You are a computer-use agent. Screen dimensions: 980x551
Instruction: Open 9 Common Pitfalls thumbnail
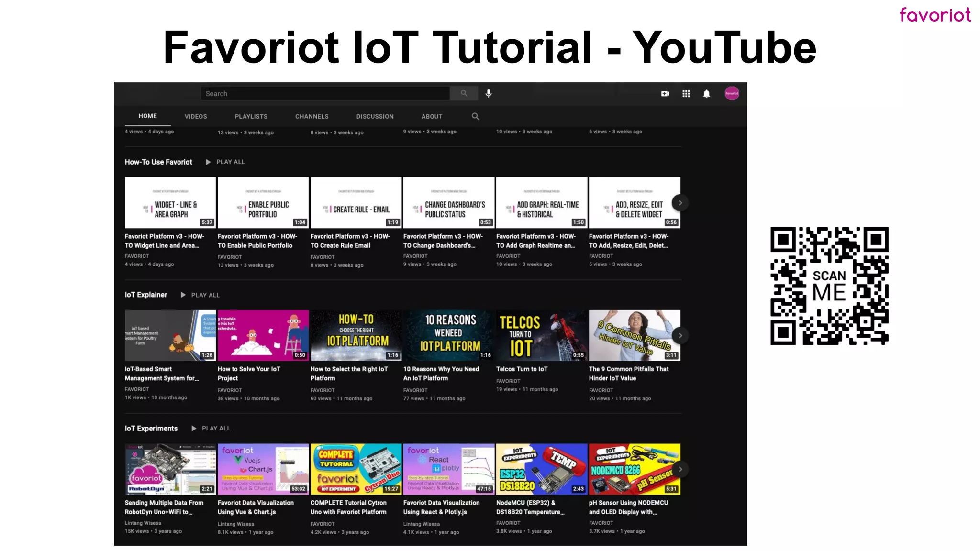634,335
